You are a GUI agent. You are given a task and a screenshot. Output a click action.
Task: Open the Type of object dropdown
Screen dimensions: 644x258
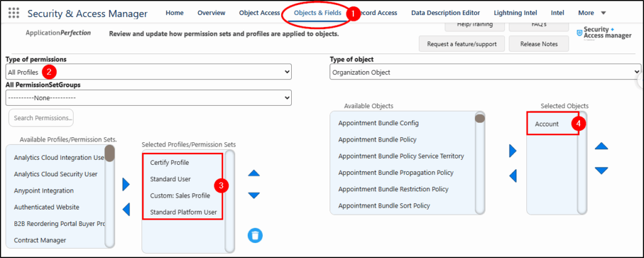point(485,72)
